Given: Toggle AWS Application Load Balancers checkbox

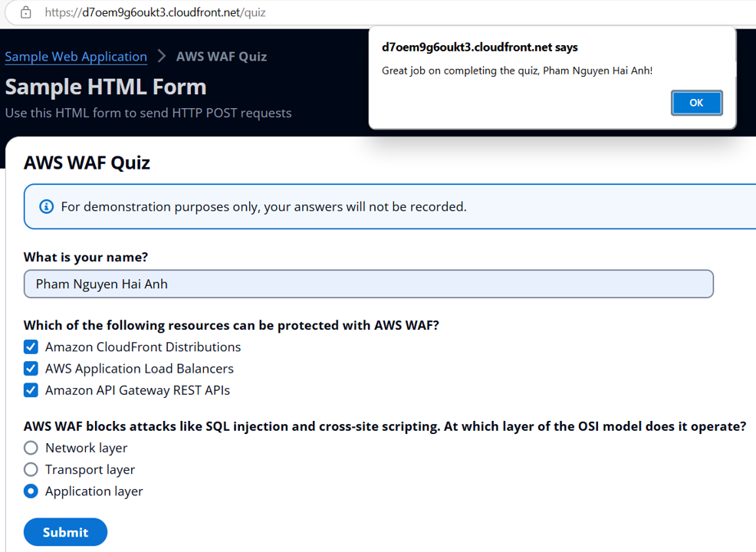Looking at the screenshot, I should 31,369.
